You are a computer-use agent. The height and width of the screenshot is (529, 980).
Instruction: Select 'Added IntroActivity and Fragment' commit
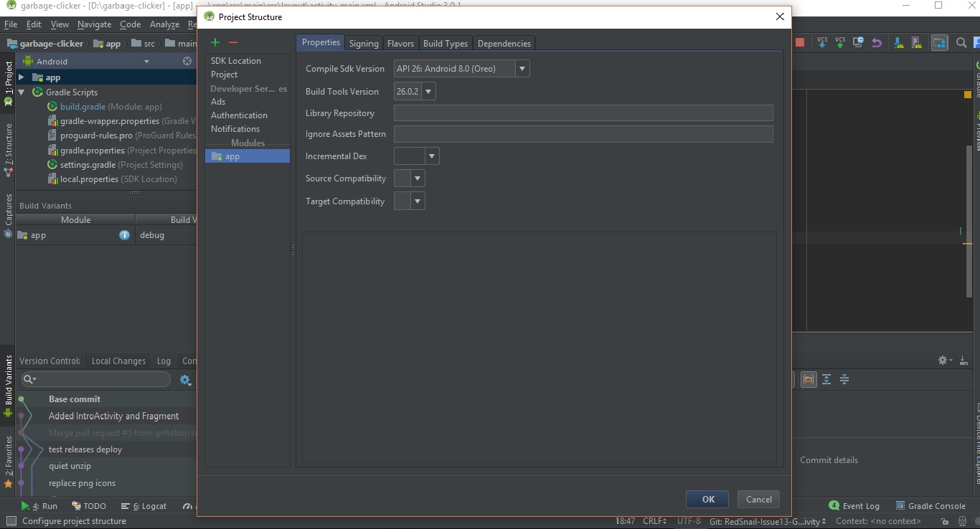[x=113, y=416]
